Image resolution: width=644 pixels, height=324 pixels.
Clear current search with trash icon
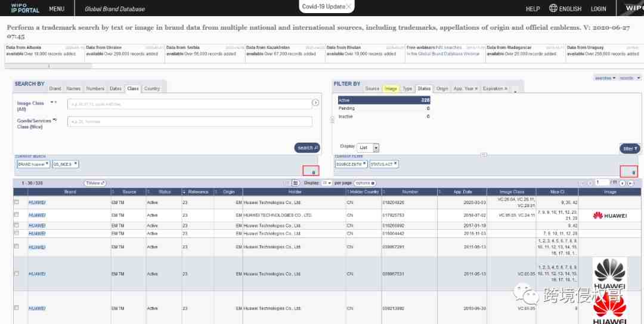(x=314, y=172)
